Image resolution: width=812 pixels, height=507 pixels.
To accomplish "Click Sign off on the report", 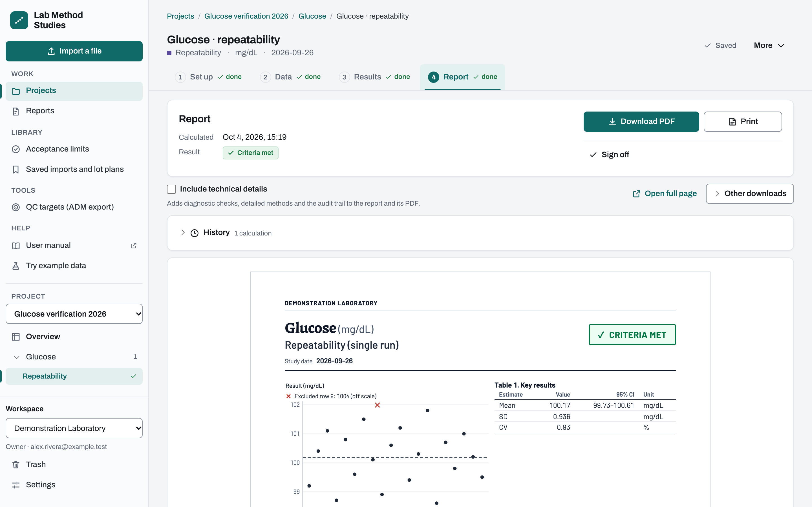I will tap(610, 155).
